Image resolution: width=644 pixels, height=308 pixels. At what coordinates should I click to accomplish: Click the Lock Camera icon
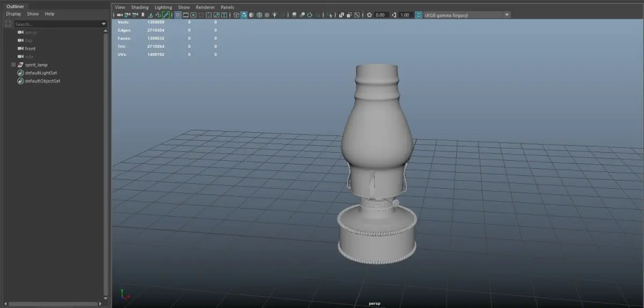pos(127,15)
